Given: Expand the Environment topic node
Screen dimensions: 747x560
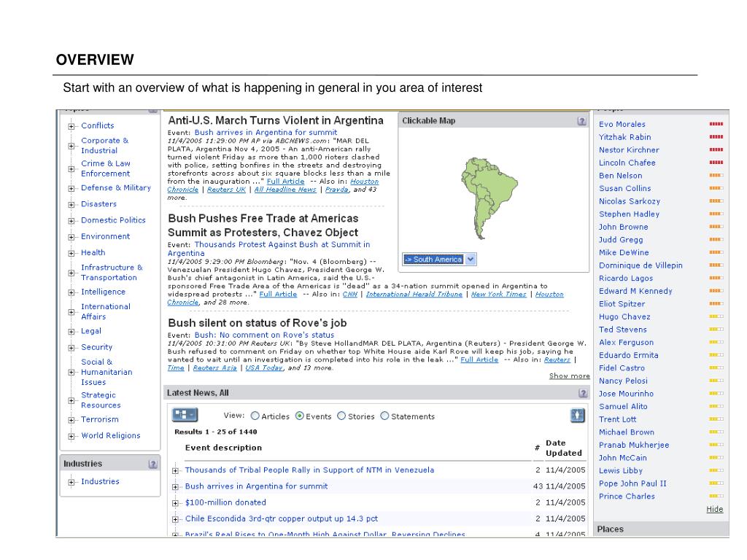Looking at the screenshot, I should pyautogui.click(x=71, y=237).
